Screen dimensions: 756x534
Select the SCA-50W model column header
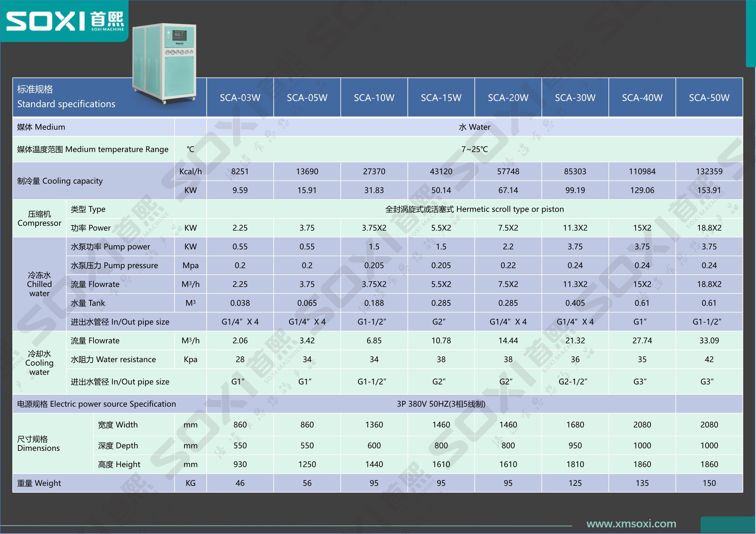709,98
